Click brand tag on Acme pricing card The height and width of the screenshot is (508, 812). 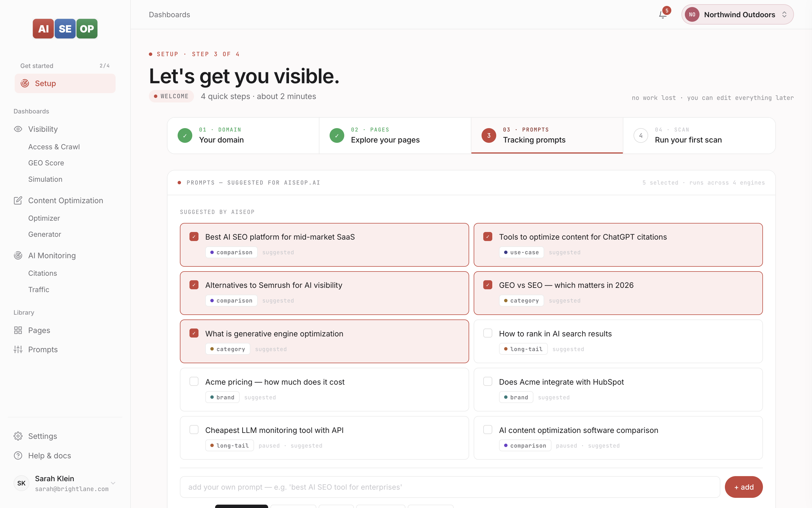(x=222, y=397)
